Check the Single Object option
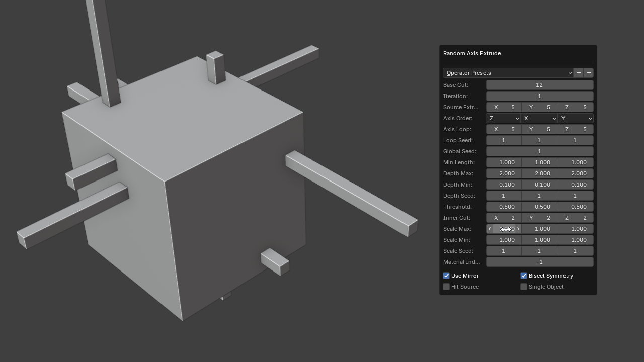Viewport: 644px width, 362px height. tap(524, 287)
